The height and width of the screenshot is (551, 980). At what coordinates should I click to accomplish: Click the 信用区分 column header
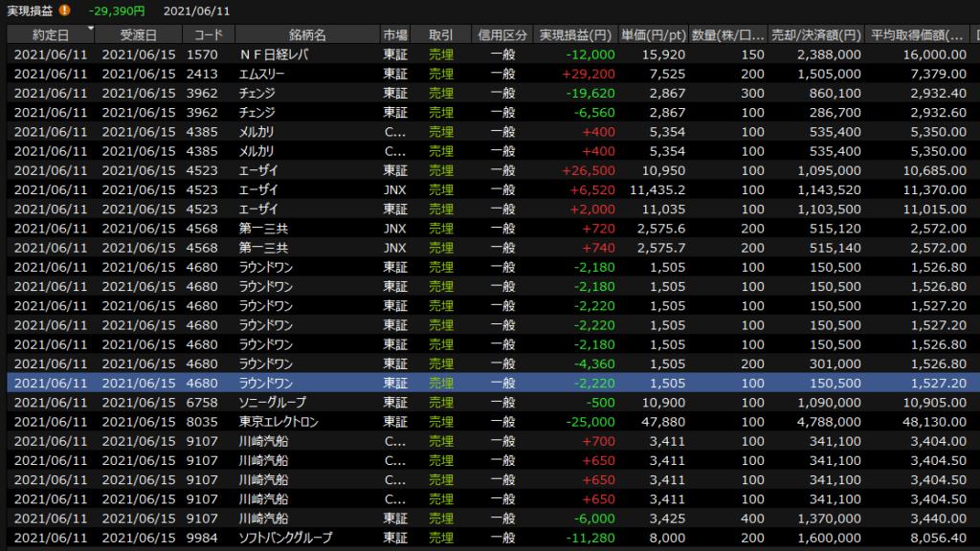tap(502, 34)
